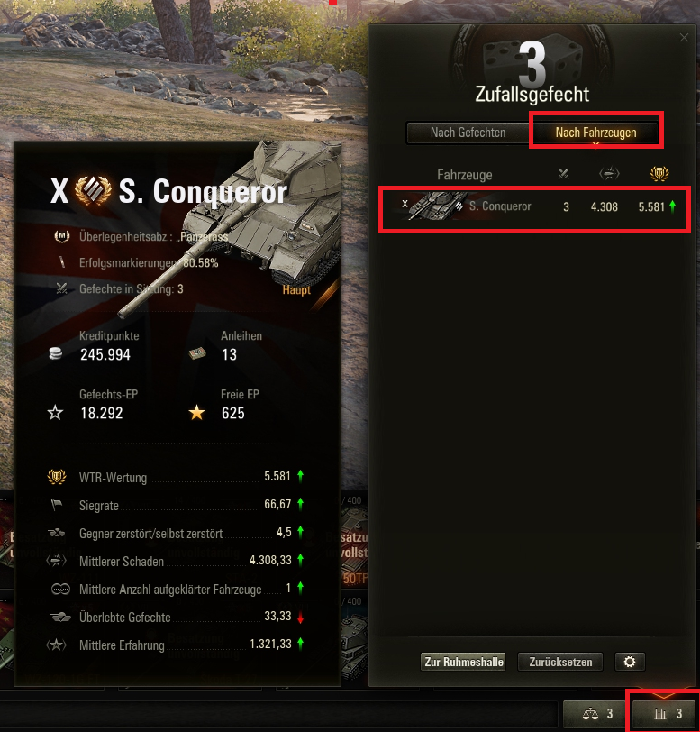The width and height of the screenshot is (700, 732).
Task: Click the credits coin stack icon
Action: click(x=56, y=354)
